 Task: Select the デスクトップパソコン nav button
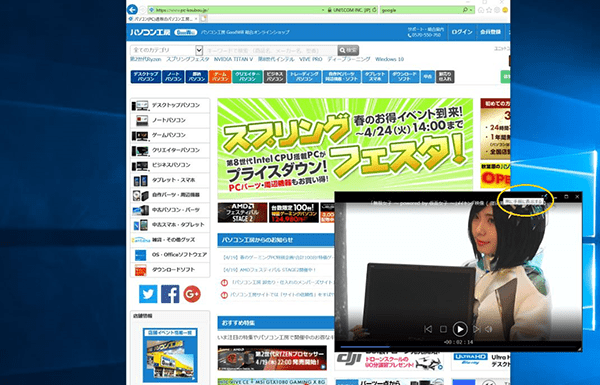coord(146,77)
